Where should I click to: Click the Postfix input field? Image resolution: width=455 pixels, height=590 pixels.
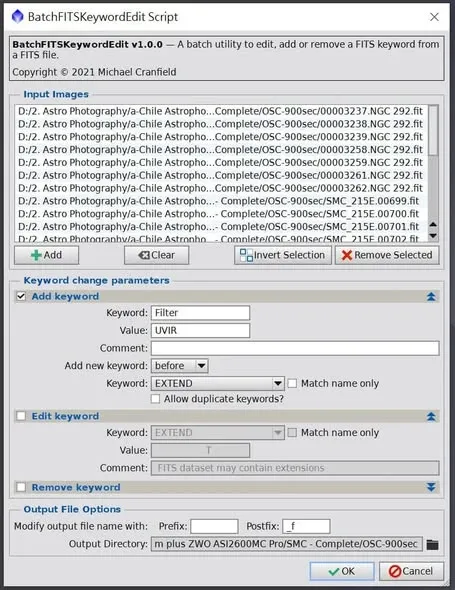tap(306, 526)
